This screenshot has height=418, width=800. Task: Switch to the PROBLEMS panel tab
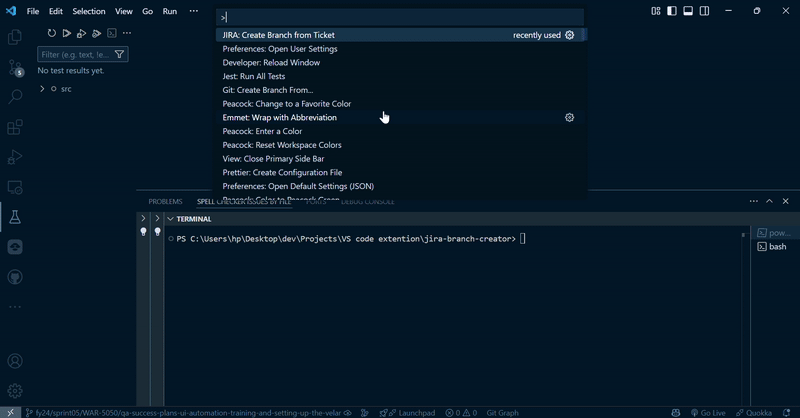(166, 201)
